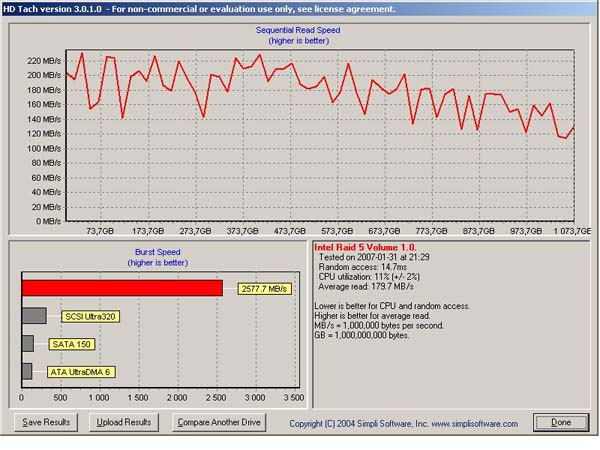The width and height of the screenshot is (600, 450).
Task: Select the red 2577.7 MB/s burst bar
Action: click(122, 288)
